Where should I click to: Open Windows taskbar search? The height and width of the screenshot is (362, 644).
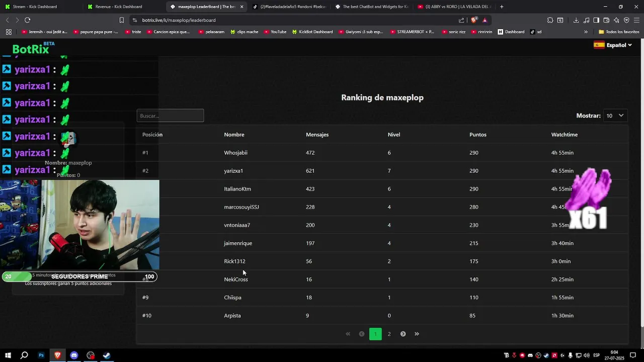pyautogui.click(x=24, y=355)
